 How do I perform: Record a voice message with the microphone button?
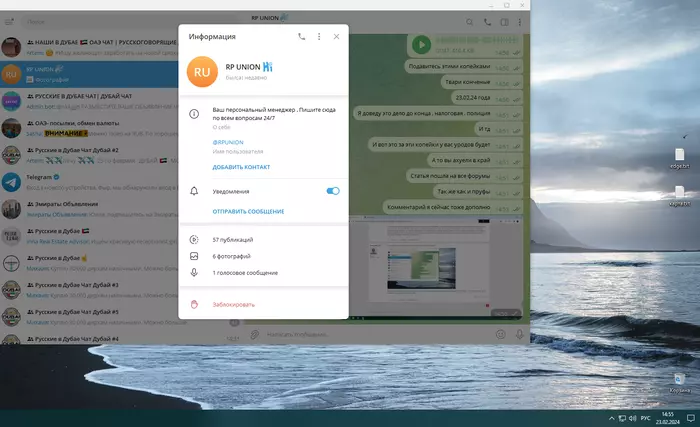[x=520, y=334]
